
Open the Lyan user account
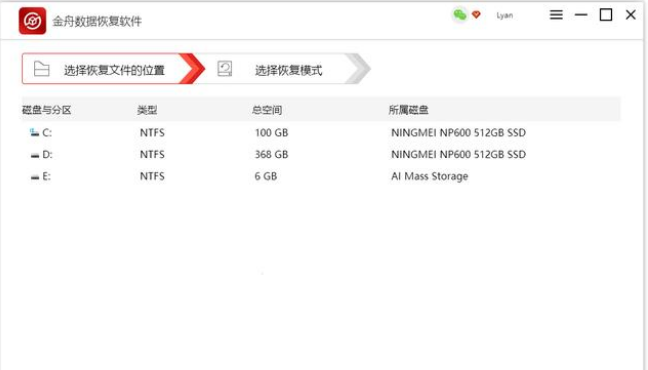(x=505, y=15)
